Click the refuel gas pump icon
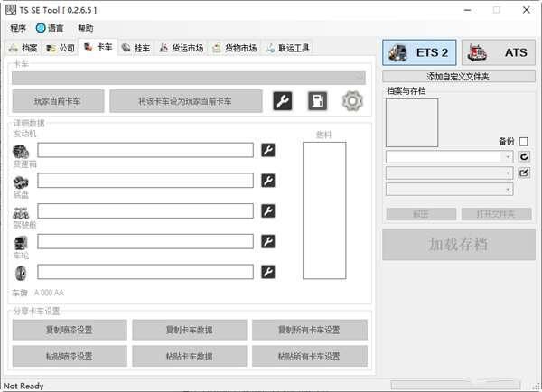Image resolution: width=542 pixels, height=392 pixels. [317, 101]
